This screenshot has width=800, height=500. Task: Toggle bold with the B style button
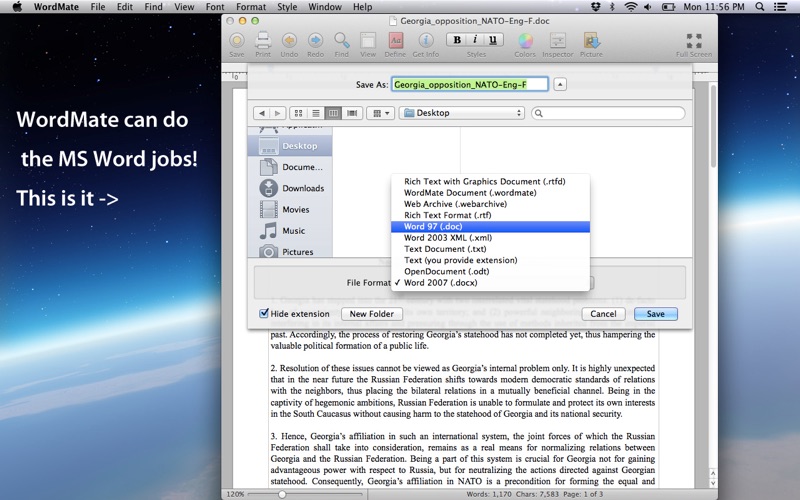457,40
